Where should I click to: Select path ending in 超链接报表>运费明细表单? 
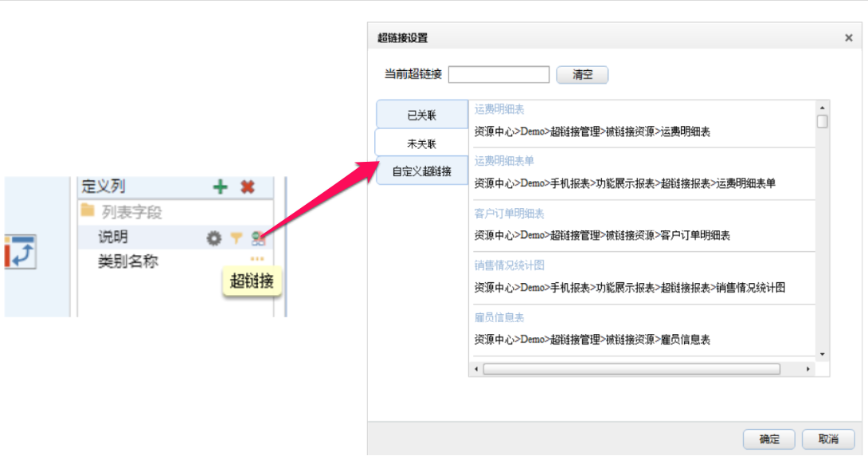point(624,183)
